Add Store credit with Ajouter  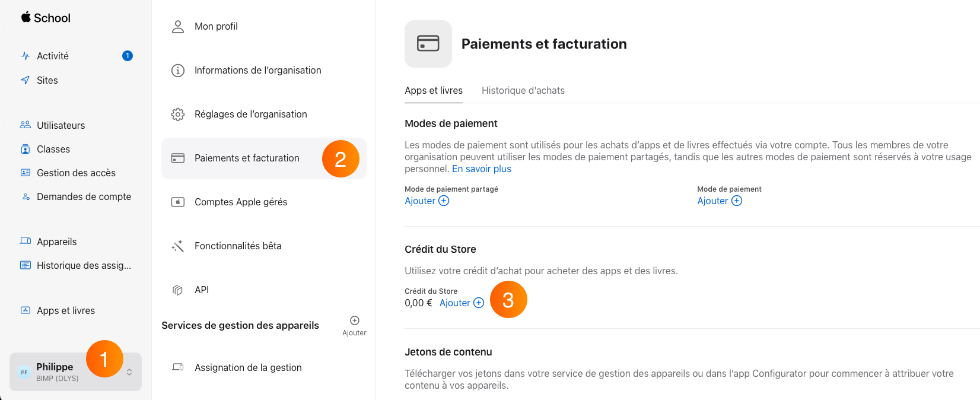coord(462,303)
